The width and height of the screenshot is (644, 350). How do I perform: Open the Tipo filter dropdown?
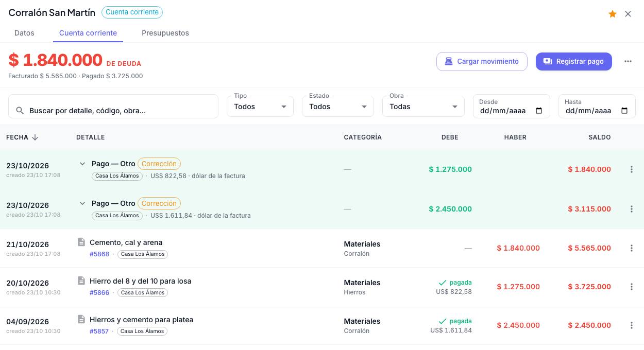click(260, 106)
